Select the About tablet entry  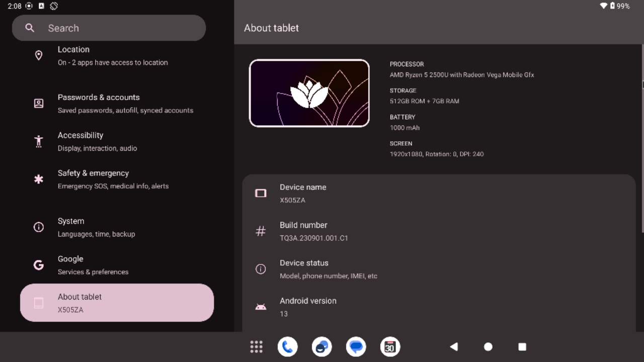(117, 303)
